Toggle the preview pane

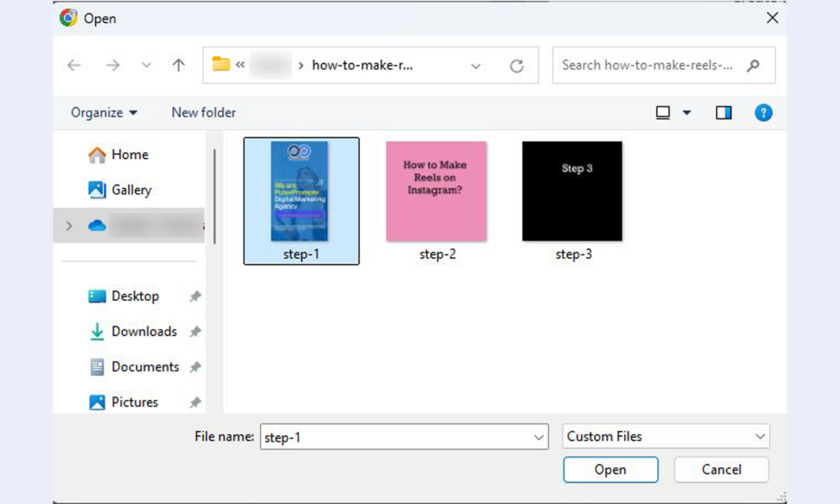(x=723, y=113)
